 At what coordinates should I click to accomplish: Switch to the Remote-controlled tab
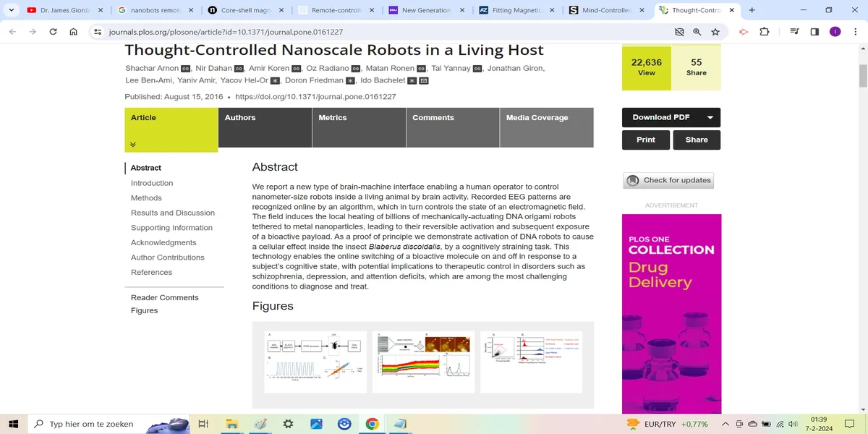(336, 10)
